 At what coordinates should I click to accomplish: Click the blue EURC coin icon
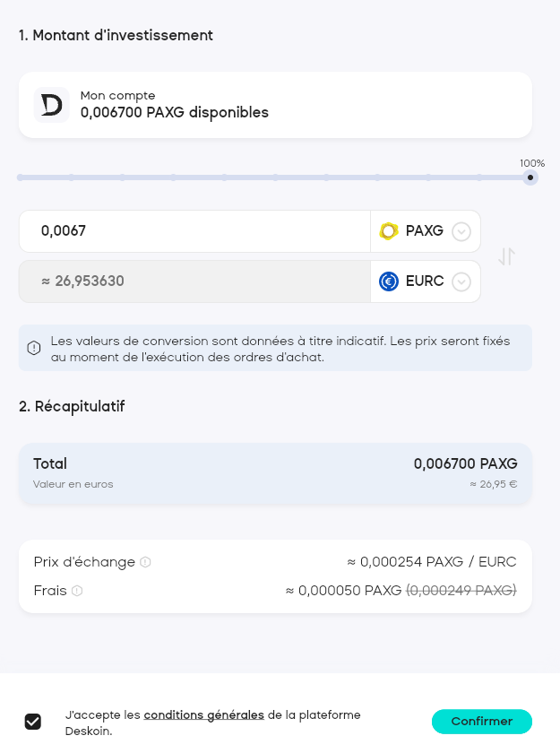point(389,281)
